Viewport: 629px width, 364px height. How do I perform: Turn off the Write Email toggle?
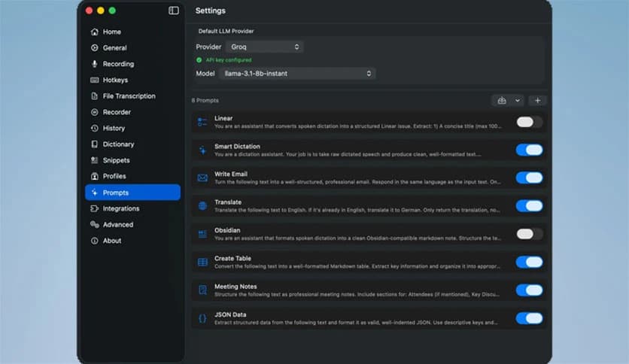pyautogui.click(x=529, y=178)
